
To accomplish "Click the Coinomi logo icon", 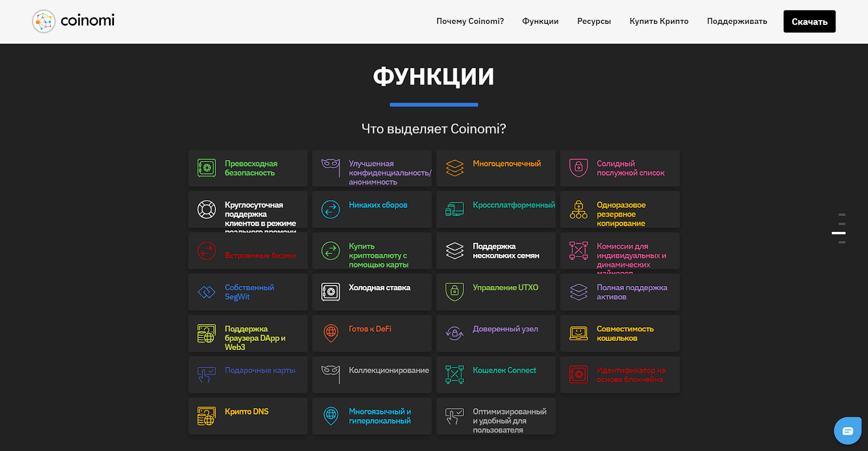I will click(44, 21).
